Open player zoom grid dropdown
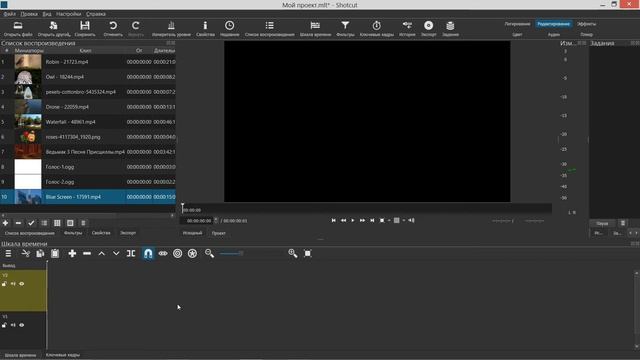Image resolution: width=640 pixels, height=360 pixels. tap(398, 220)
